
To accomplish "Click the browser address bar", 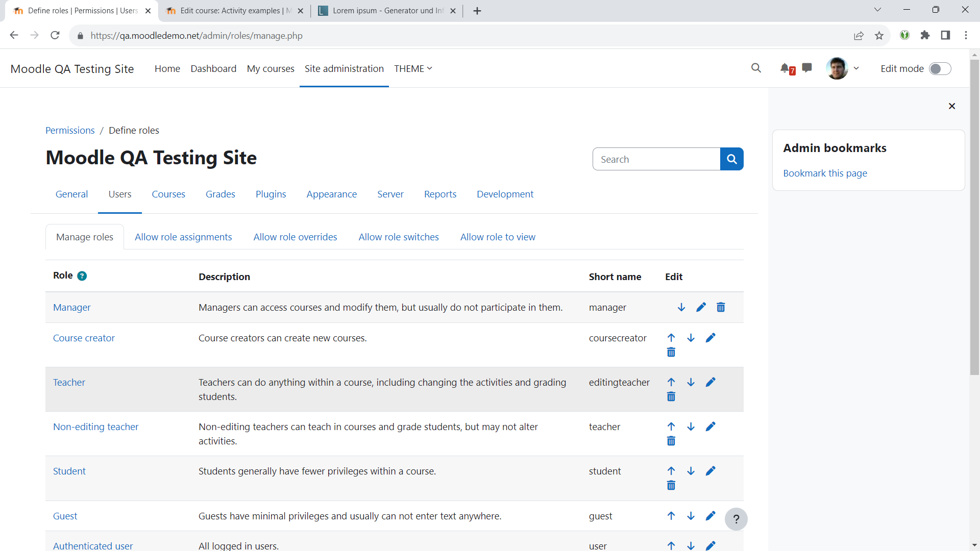I will click(x=459, y=36).
